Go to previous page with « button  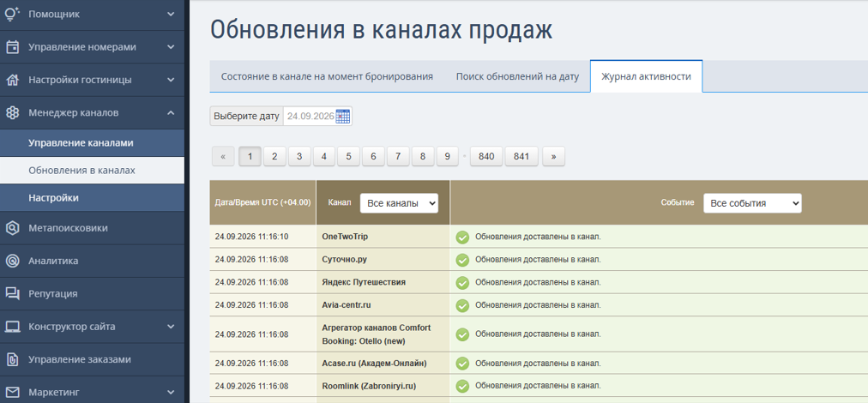[223, 157]
